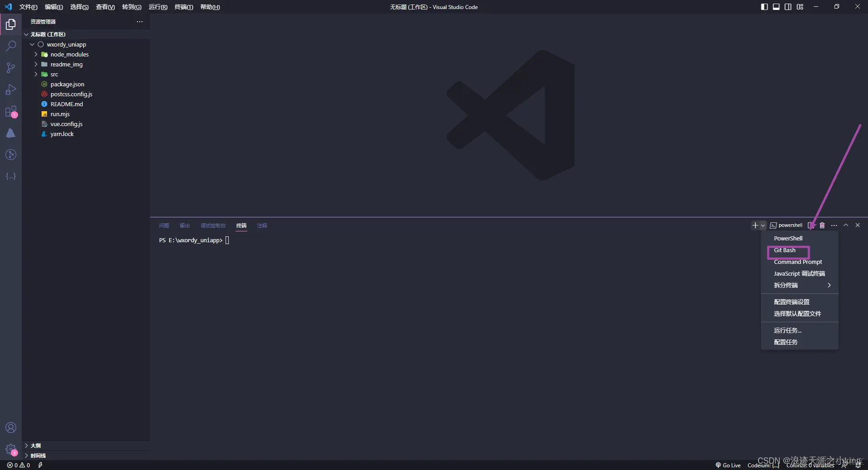This screenshot has width=868, height=470.
Task: Close the terminal panel with X
Action: 858,225
